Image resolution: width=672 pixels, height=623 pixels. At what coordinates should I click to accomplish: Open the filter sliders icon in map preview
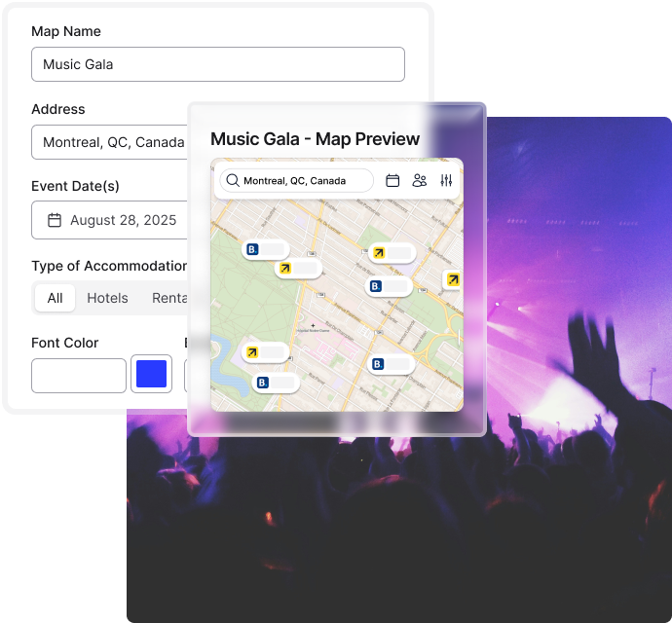[446, 180]
